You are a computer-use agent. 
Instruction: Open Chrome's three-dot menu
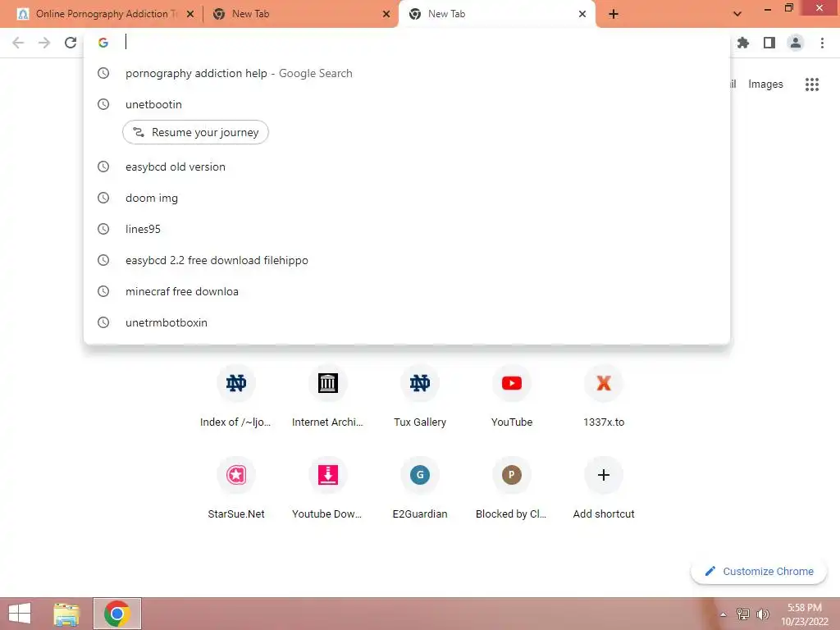[x=822, y=43]
